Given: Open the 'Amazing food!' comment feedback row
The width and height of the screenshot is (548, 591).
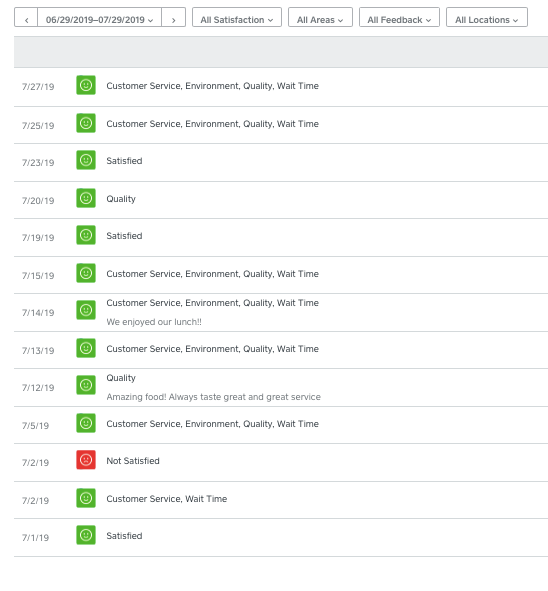Looking at the screenshot, I should (281, 387).
